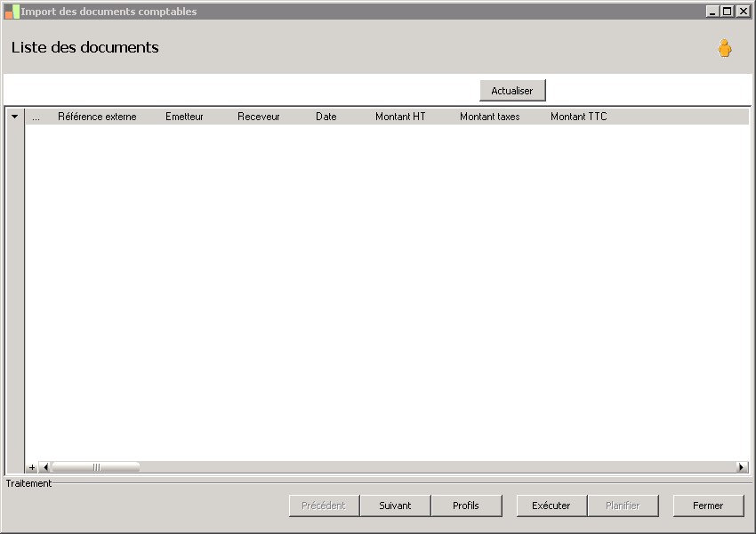756x534 pixels.
Task: Sort by the Montant taxes column
Action: tap(488, 116)
